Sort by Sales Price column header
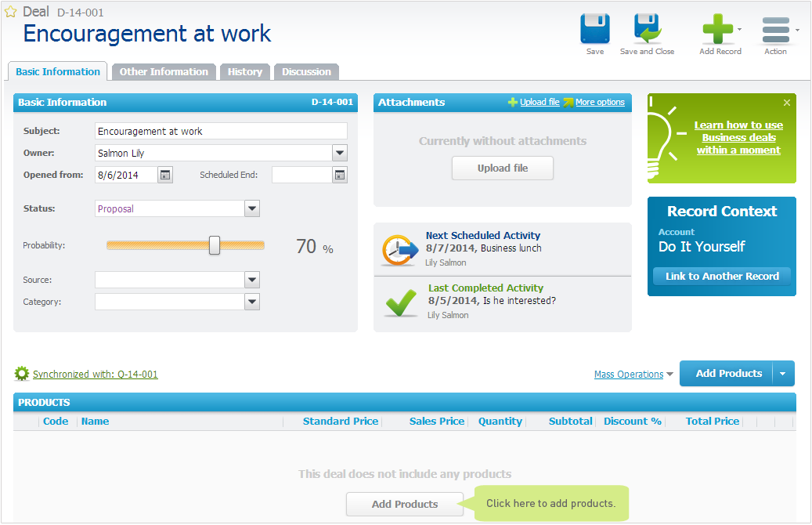This screenshot has width=812, height=525. (x=437, y=422)
